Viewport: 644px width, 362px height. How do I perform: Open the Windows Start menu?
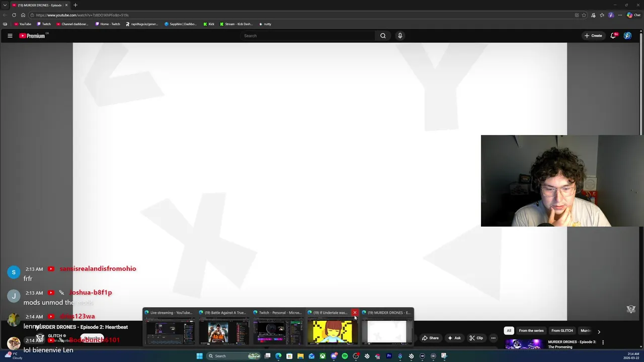click(199, 356)
